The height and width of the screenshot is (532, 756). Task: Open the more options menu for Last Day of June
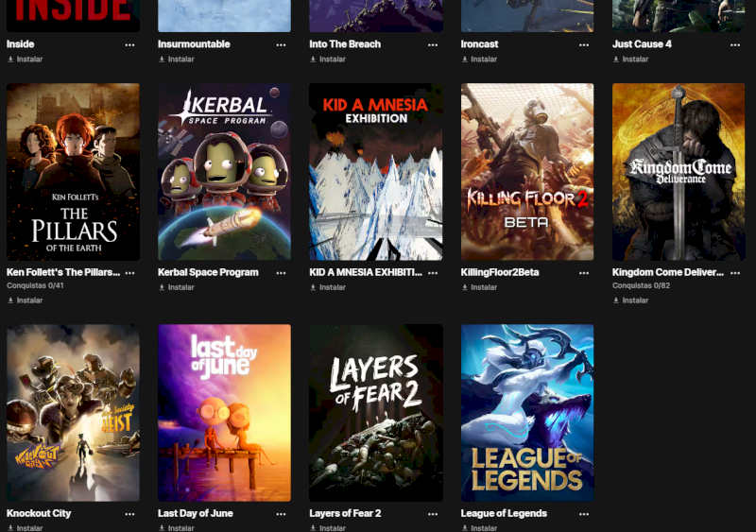tap(281, 514)
